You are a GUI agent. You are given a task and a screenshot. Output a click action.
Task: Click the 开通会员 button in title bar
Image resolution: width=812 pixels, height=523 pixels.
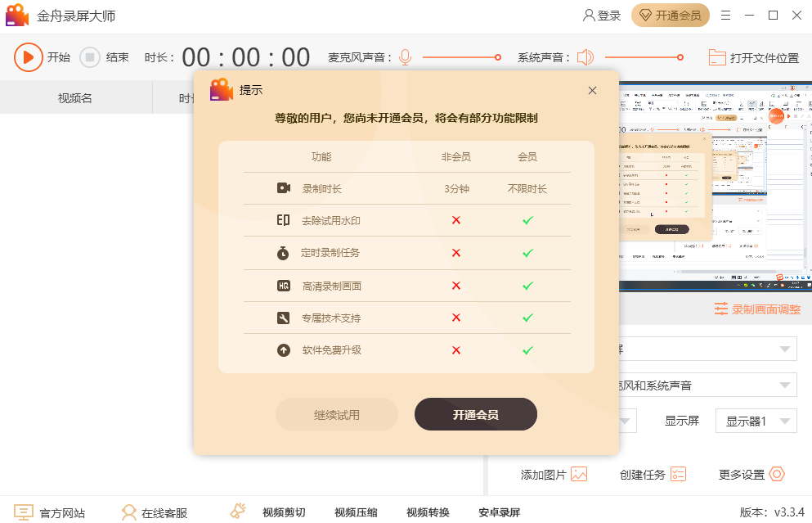click(670, 16)
